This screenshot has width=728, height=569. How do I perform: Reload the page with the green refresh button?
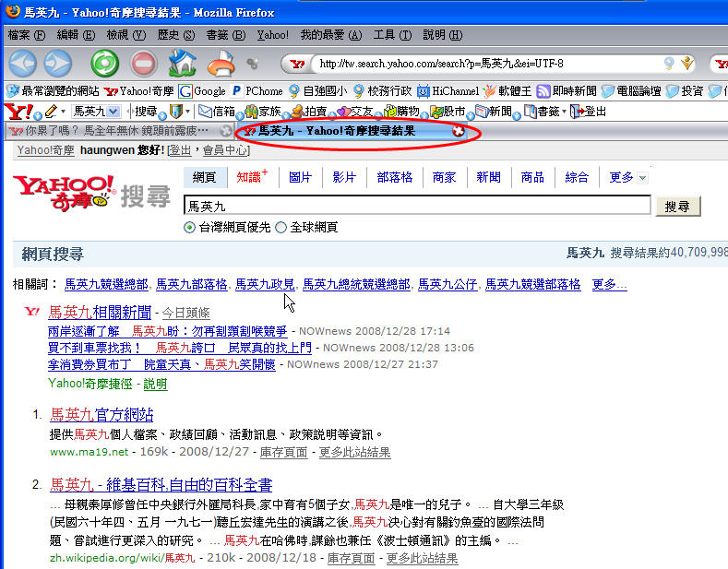point(104,64)
